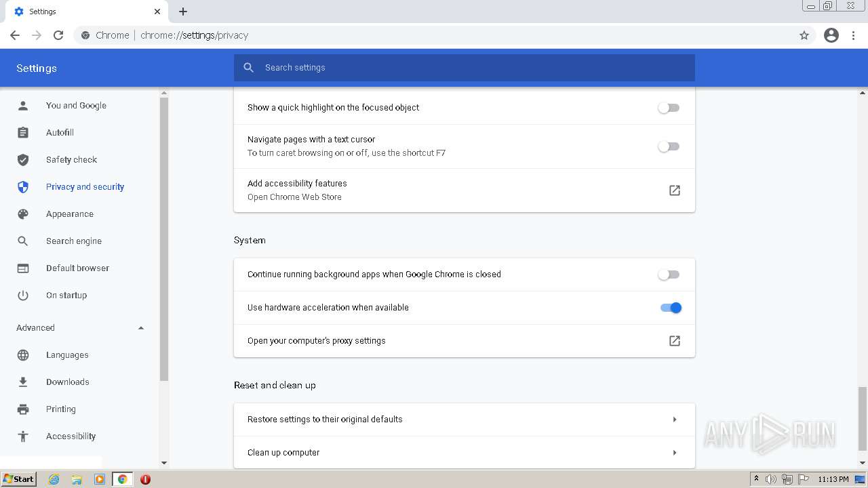Open Internet Explorer from the taskbar

(x=54, y=479)
